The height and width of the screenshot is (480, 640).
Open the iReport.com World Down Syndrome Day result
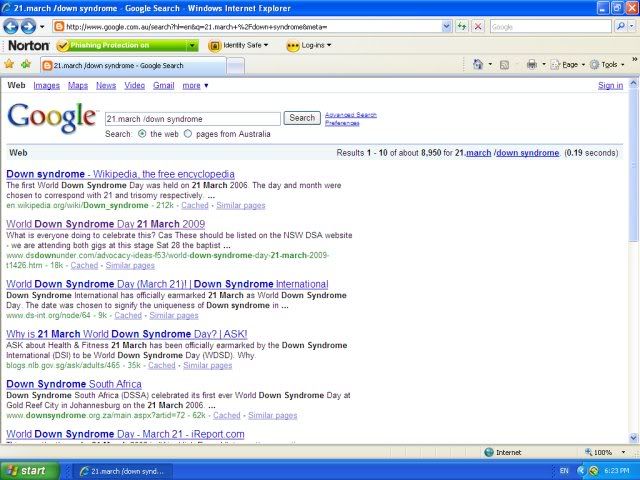125,434
